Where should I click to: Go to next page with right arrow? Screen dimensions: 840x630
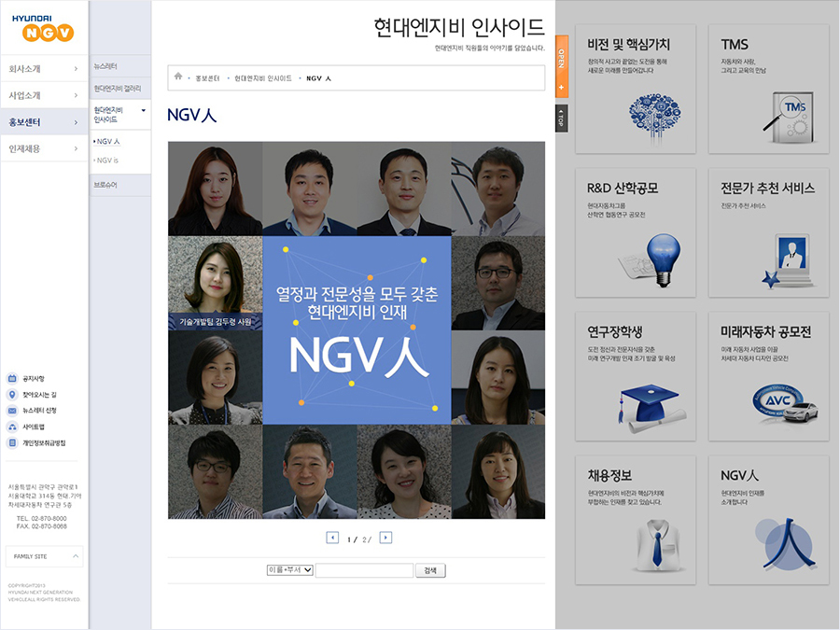[385, 538]
